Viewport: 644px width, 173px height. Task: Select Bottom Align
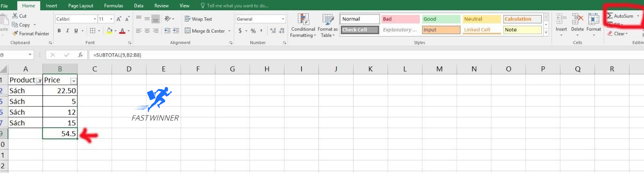(156, 19)
